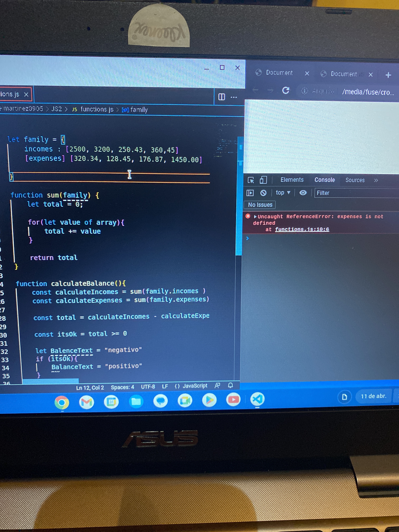
Task: Click the 11 de abr. date in shelf
Action: 374,396
